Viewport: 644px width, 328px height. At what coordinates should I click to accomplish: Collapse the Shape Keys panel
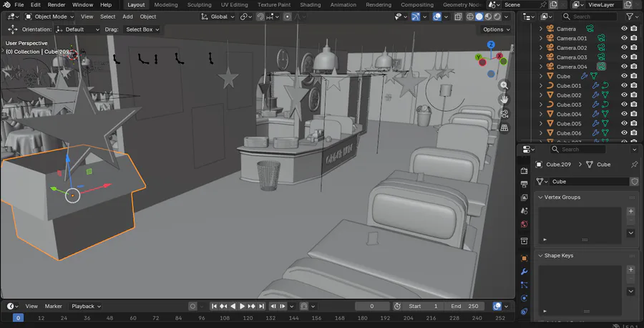coord(540,256)
